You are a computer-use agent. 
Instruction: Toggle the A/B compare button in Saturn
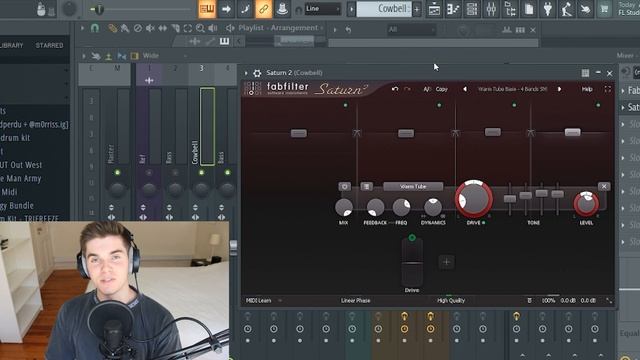pyautogui.click(x=427, y=89)
